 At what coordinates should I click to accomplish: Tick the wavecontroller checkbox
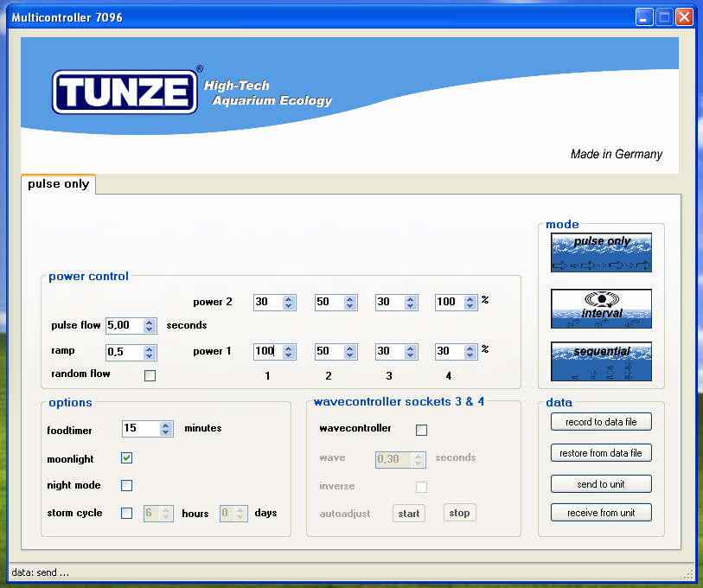421,430
